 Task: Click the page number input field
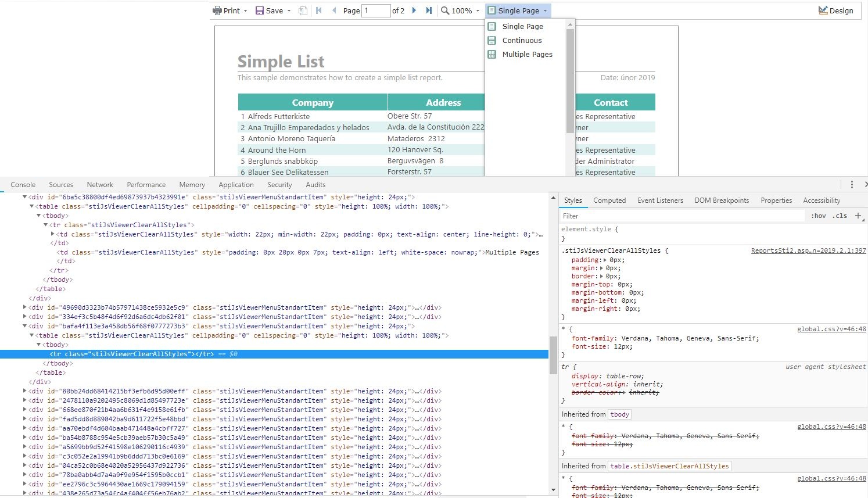[x=376, y=10]
